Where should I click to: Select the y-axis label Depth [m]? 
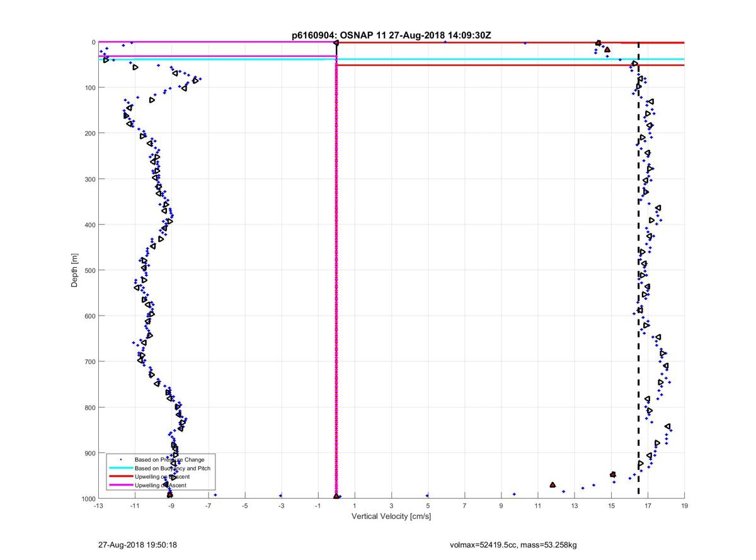coord(74,270)
